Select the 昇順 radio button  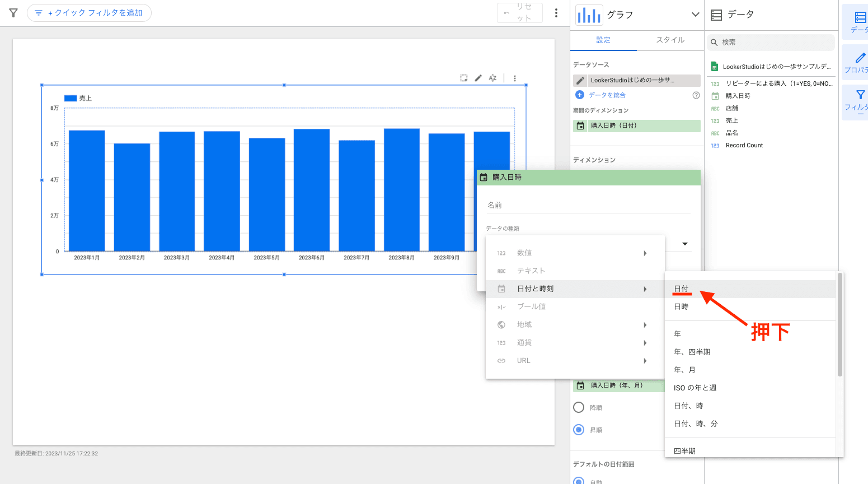tap(579, 430)
